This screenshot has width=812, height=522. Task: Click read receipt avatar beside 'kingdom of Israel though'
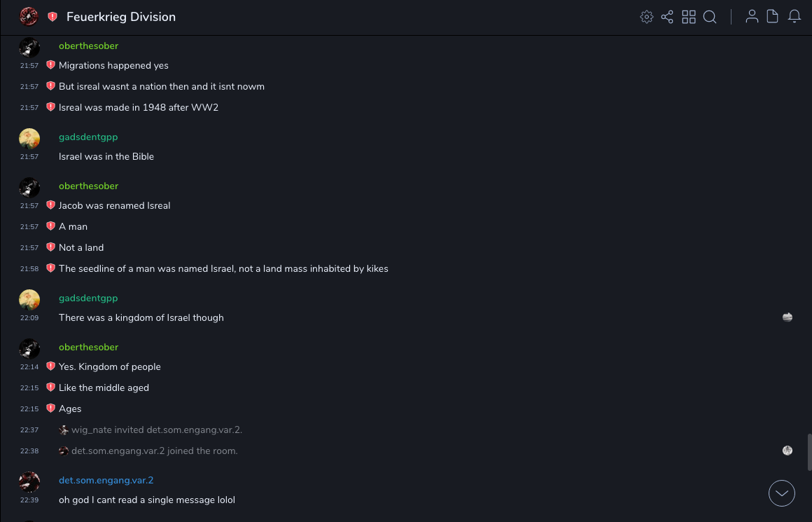pyautogui.click(x=787, y=317)
